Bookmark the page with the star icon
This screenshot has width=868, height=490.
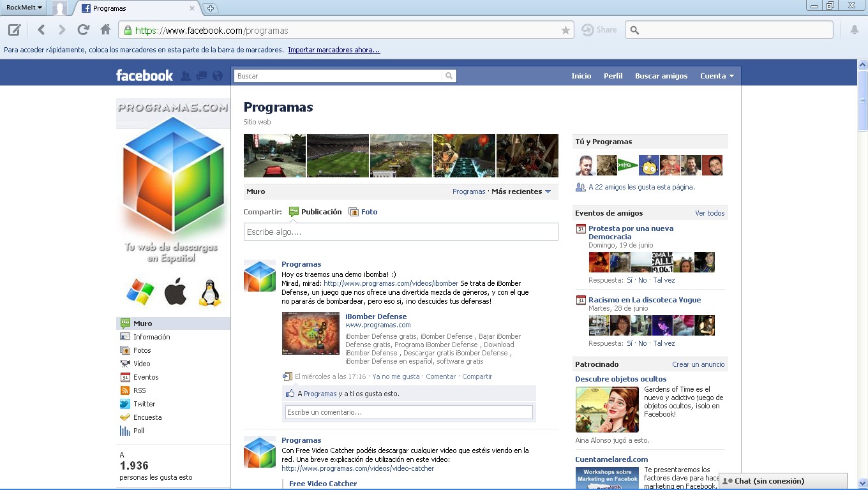(565, 30)
